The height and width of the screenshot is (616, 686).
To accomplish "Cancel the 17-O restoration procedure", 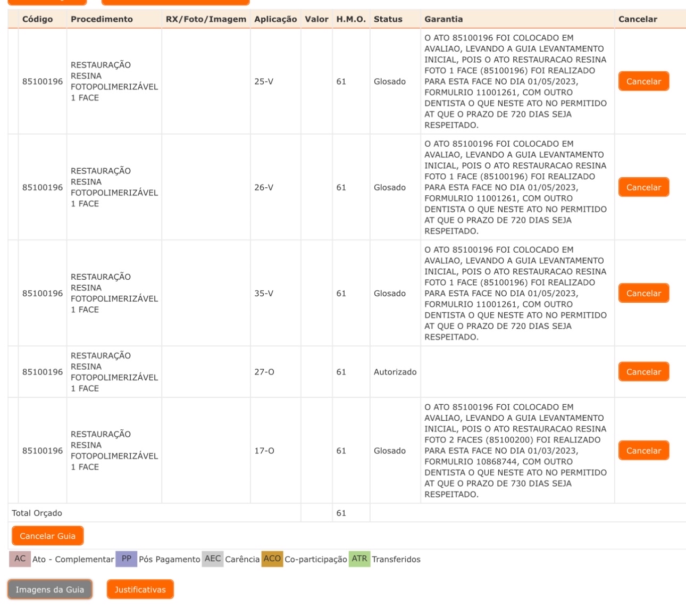I will click(x=643, y=451).
